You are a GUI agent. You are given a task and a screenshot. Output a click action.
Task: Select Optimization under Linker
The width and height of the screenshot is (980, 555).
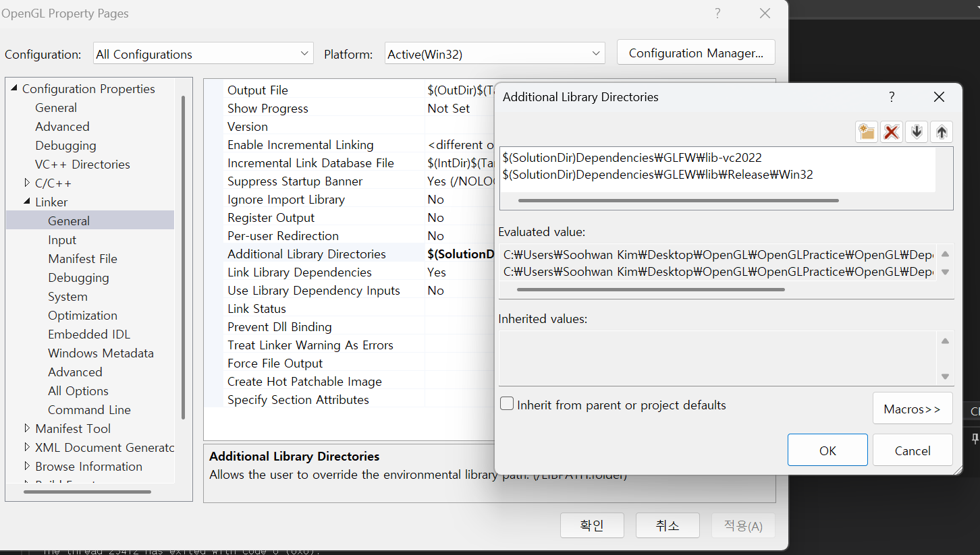click(x=82, y=315)
